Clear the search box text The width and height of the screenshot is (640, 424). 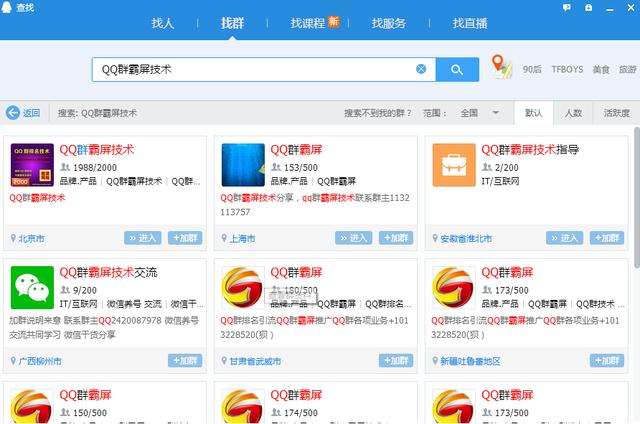click(x=421, y=69)
